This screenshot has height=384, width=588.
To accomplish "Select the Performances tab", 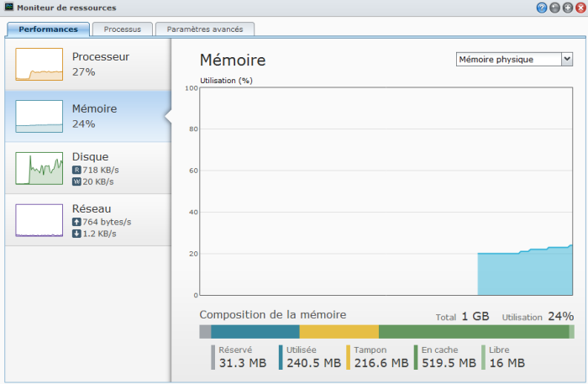I will point(48,29).
